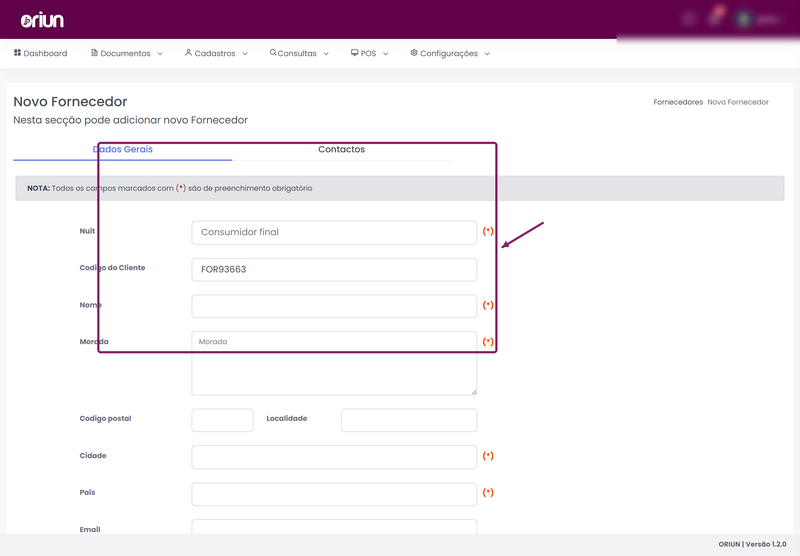Image resolution: width=800 pixels, height=556 pixels.
Task: Select the Dados Gerais tab
Action: click(122, 149)
